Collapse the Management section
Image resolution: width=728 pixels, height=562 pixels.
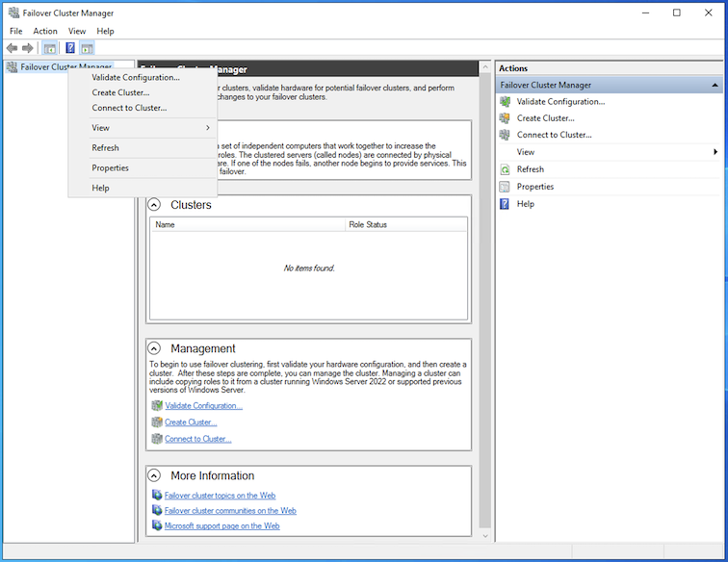154,348
